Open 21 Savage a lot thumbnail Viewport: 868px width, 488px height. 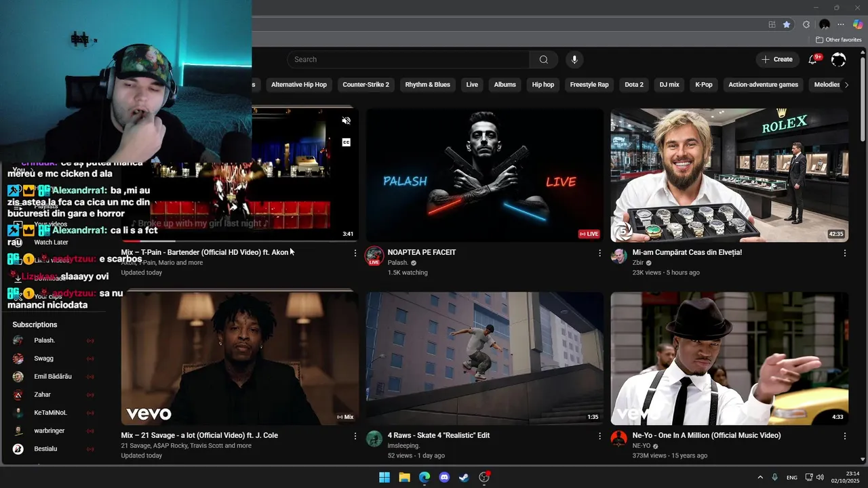pos(239,359)
